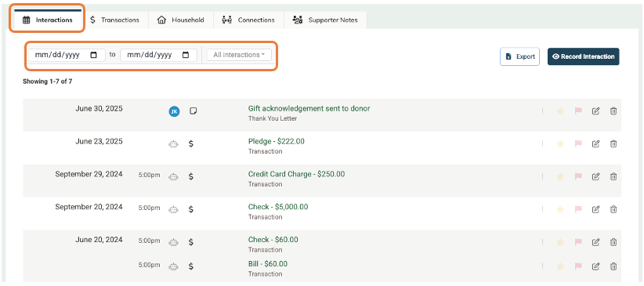Click trash icon for Credit Card Charge row

point(613,177)
